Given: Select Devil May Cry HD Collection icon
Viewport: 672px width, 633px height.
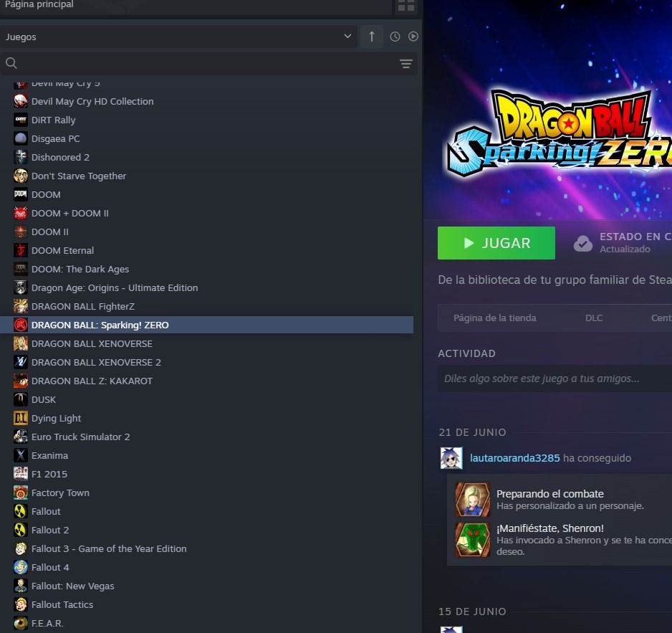Looking at the screenshot, I should tap(21, 102).
